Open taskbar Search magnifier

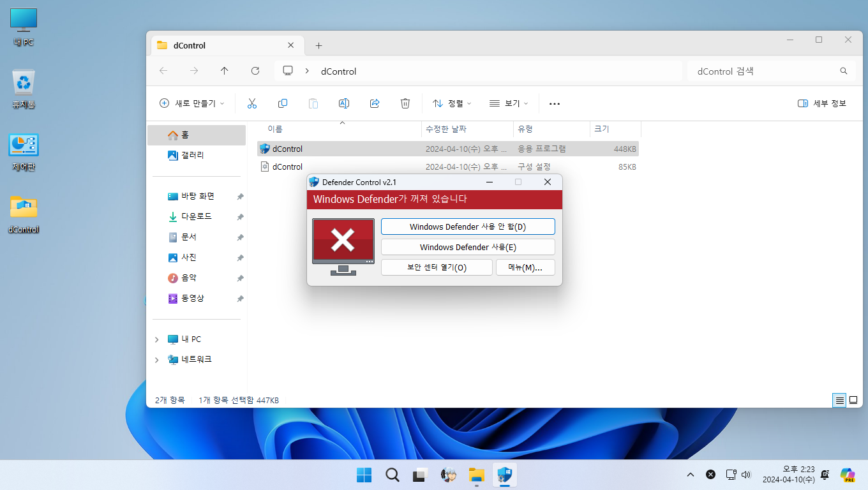point(393,475)
